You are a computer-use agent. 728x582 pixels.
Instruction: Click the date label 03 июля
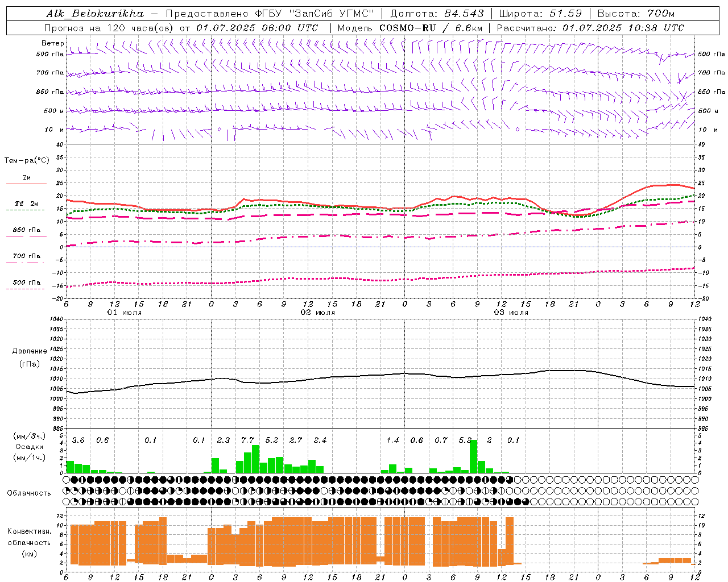click(x=511, y=313)
